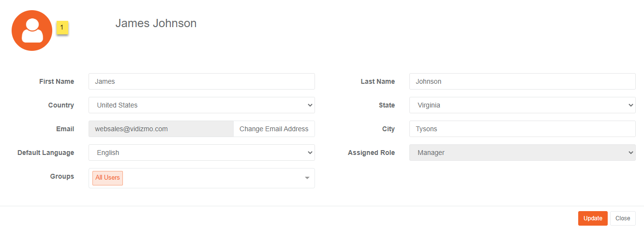This screenshot has height=230, width=644.
Task: Click the orange Update button
Action: point(593,218)
